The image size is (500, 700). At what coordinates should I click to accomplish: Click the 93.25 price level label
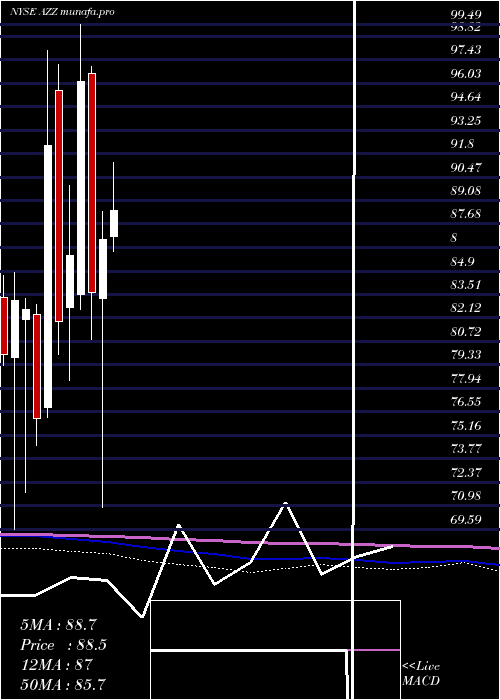pyautogui.click(x=466, y=121)
